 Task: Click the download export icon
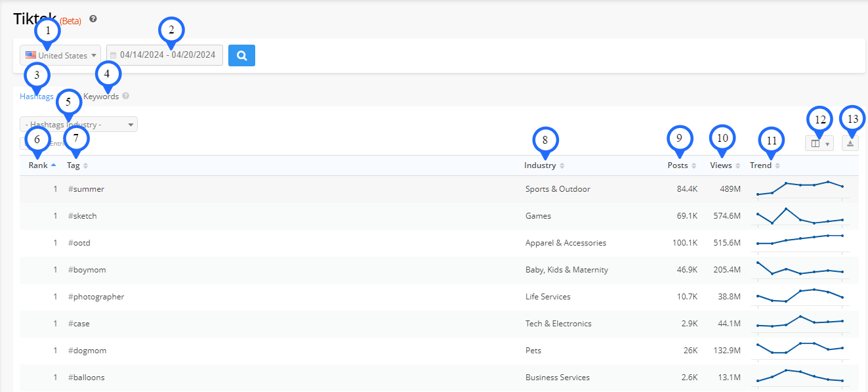pos(850,143)
